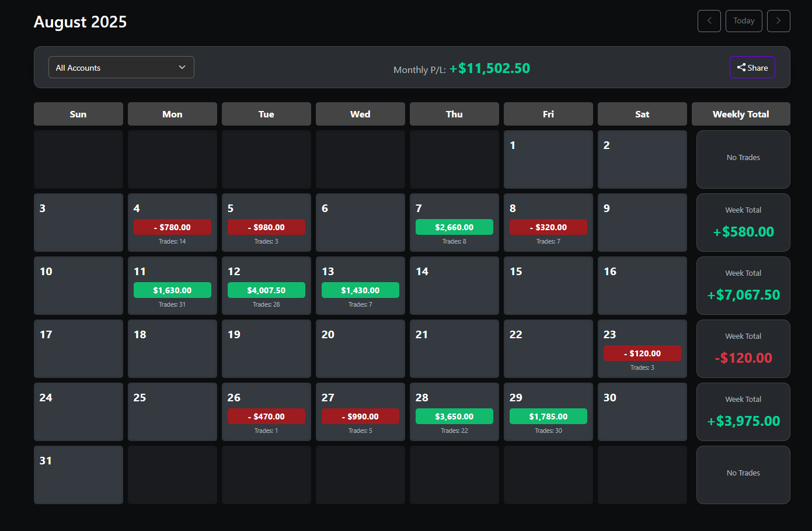Open the $4,007.50 trade day on August 12
812x531 pixels.
[x=266, y=290]
